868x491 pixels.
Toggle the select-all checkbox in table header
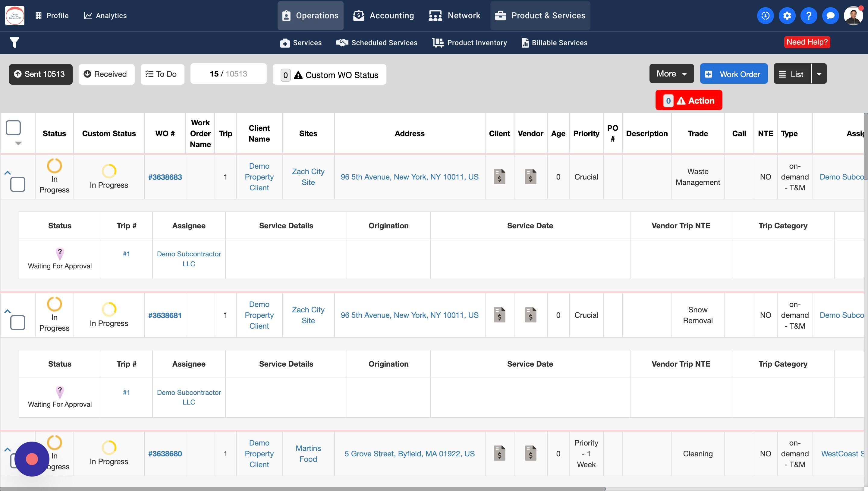(x=14, y=128)
